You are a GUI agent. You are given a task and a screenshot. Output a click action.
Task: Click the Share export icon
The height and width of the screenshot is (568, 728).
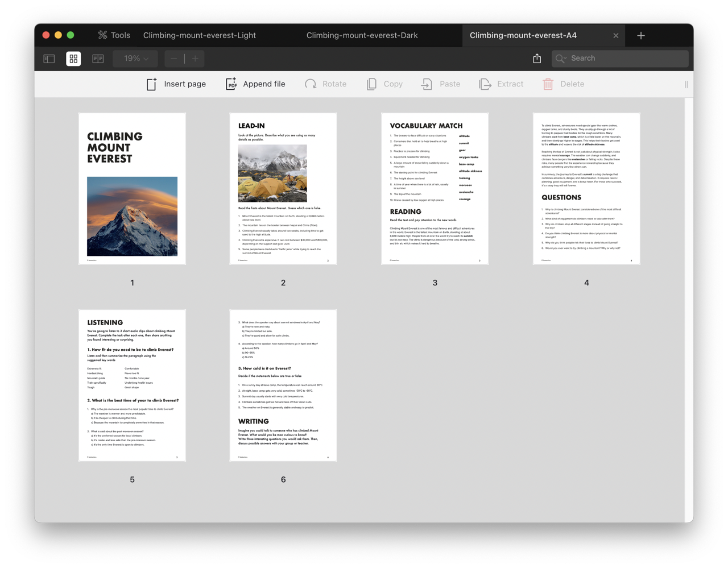click(536, 58)
